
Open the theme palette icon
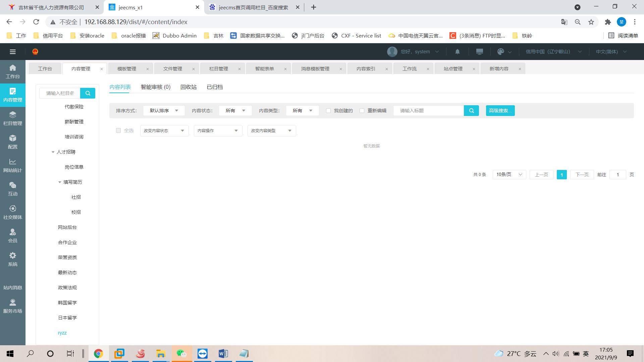click(501, 52)
